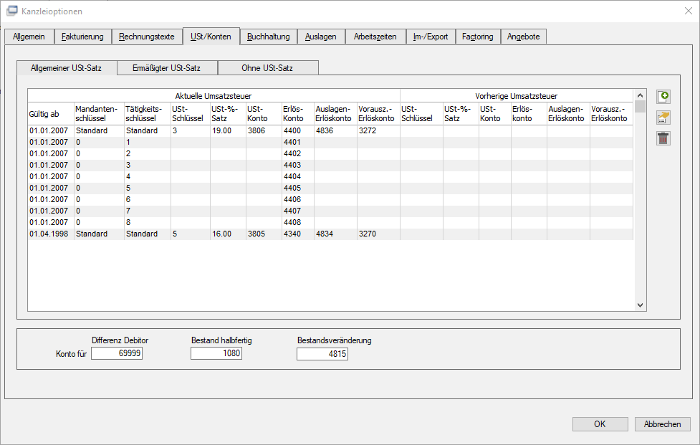Select the row with Erlöskonto 4400
700x445 pixels.
330,131
